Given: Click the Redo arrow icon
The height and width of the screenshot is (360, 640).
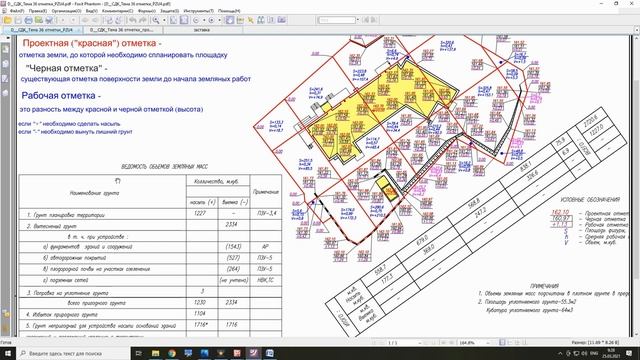Looking at the screenshot, I should (143, 20).
